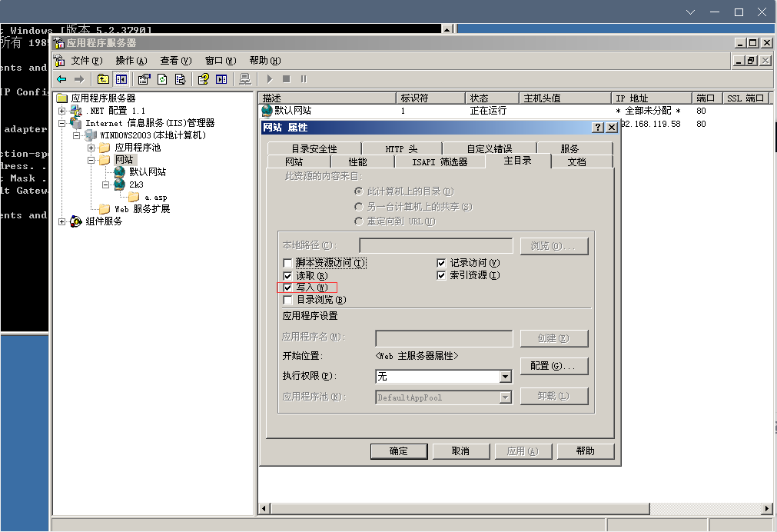Viewport: 777px width, 532px height.
Task: Expand the 组件服务 tree node
Action: (x=61, y=221)
